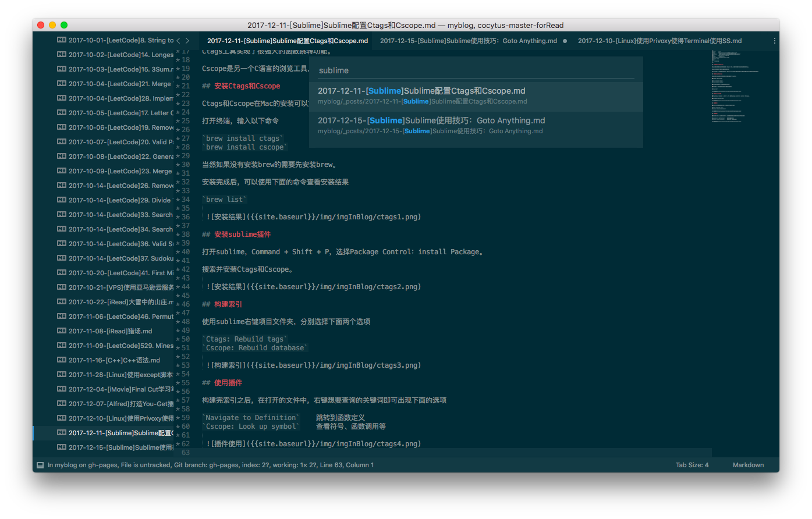Screen dimensions: 812x519
Task: Click Markdown icon beside 19. Remove file
Action: point(62,127)
